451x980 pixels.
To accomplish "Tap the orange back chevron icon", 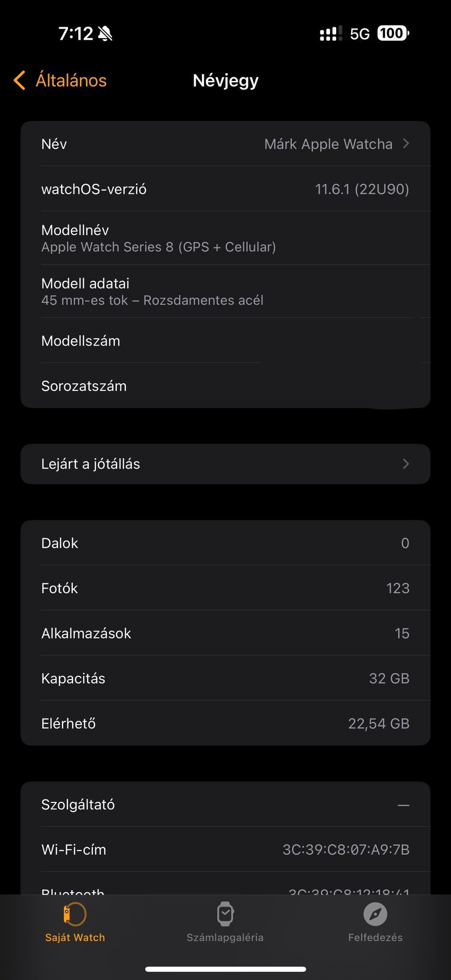I will pos(20,80).
